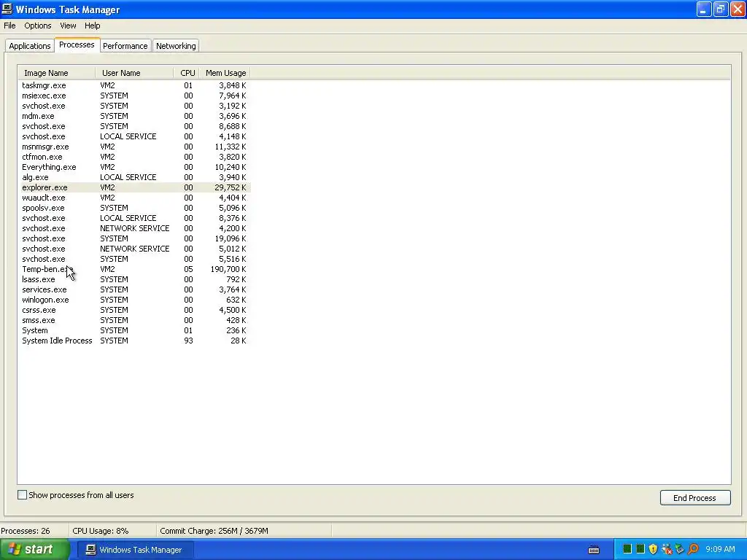The image size is (747, 560).
Task: Click the End Process button
Action: click(x=694, y=497)
